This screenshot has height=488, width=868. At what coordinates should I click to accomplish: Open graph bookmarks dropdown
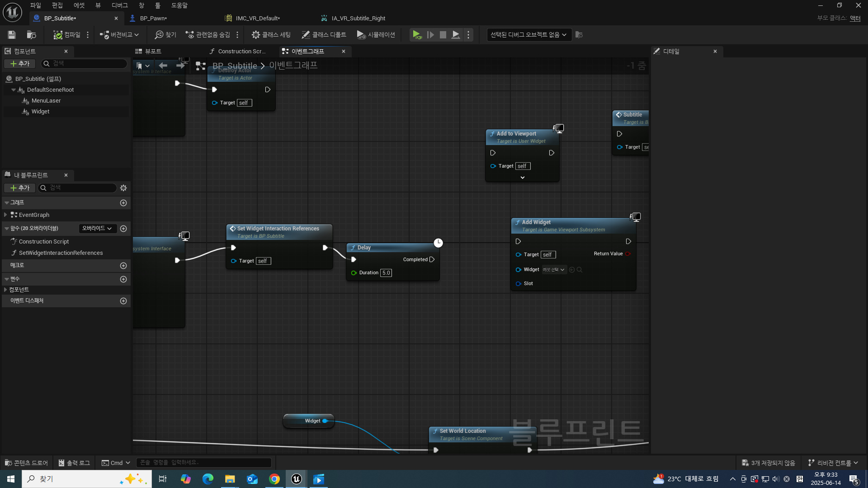point(143,66)
